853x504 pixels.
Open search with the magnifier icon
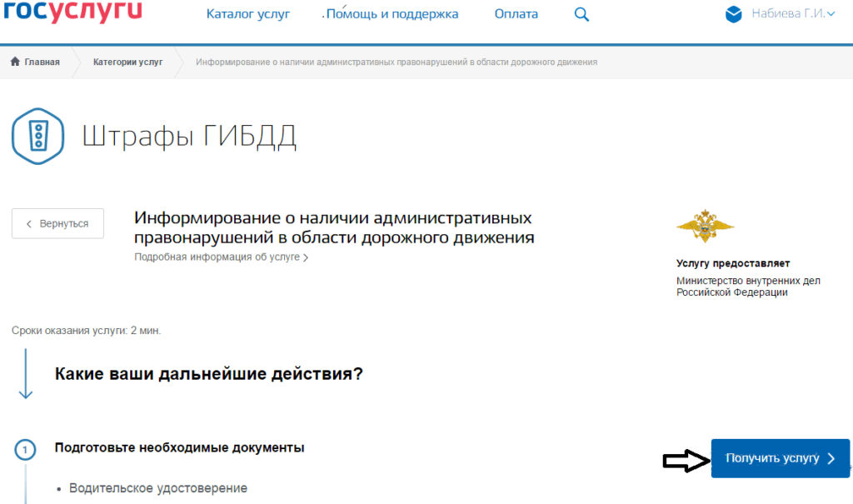click(x=582, y=14)
